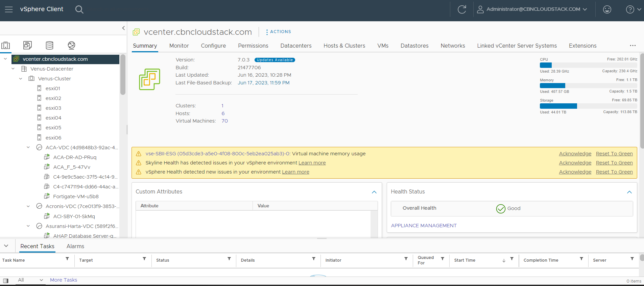Viewport: 644px width, 286px height.
Task: Switch to the VMs and Templates inventory view icon
Action: (27, 45)
